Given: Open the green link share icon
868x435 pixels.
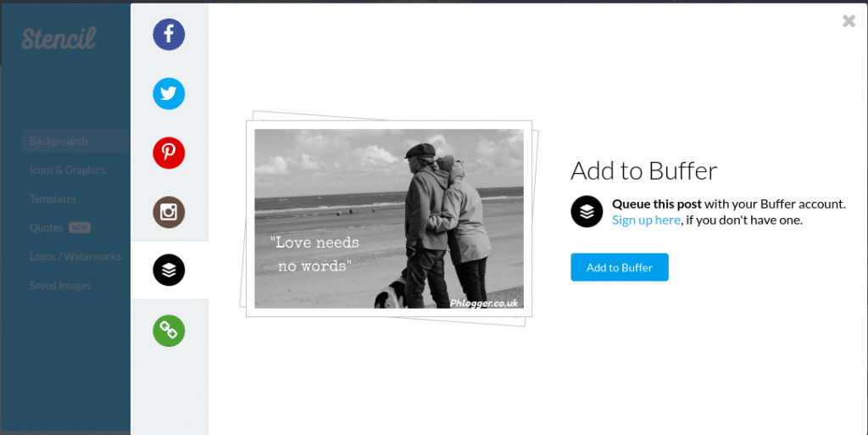Looking at the screenshot, I should 169,330.
